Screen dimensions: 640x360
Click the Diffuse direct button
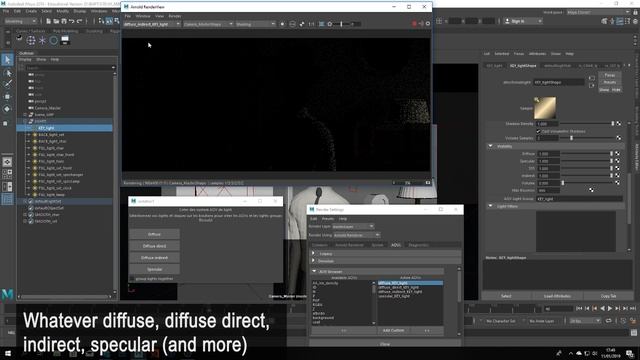[154, 246]
